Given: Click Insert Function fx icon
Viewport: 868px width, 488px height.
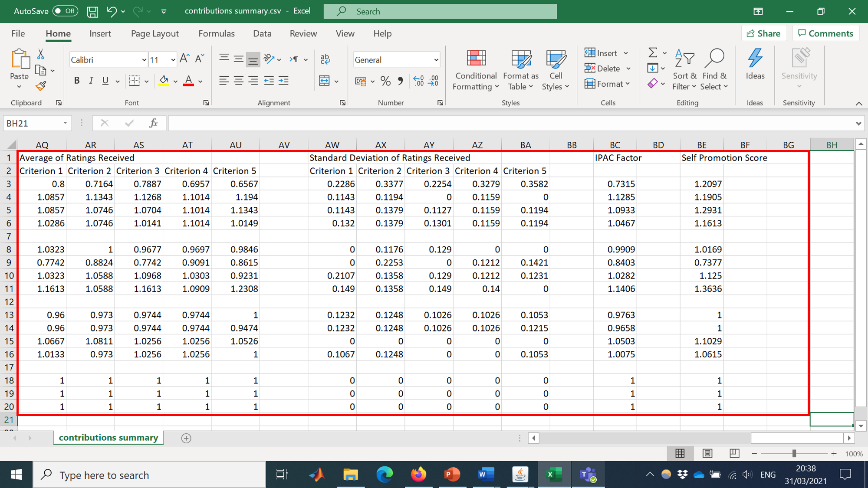Looking at the screenshot, I should pos(153,123).
